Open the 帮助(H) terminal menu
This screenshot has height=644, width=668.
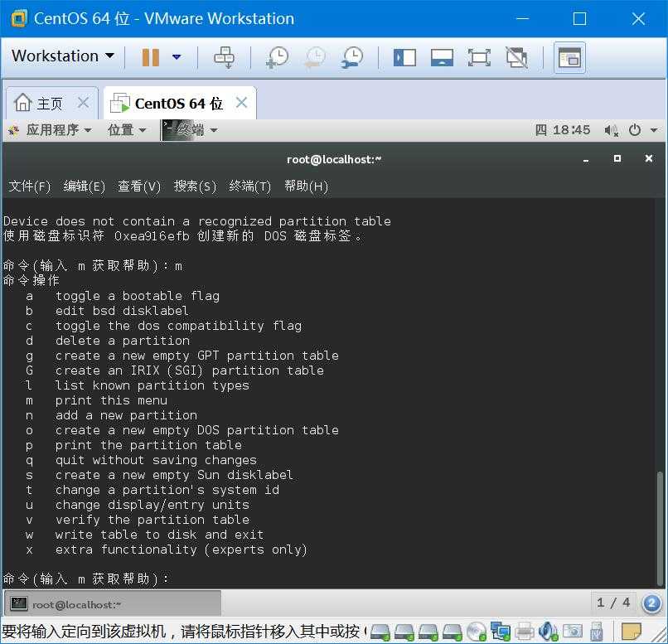307,186
